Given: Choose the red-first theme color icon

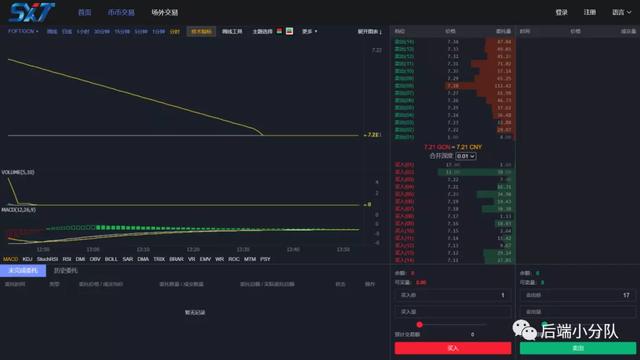Looking at the screenshot, I should click(279, 31).
